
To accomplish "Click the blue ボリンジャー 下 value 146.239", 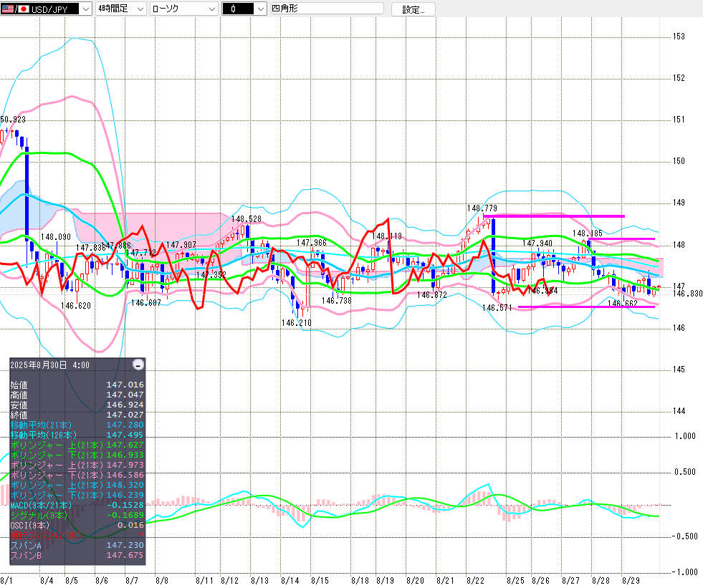I will coord(125,495).
